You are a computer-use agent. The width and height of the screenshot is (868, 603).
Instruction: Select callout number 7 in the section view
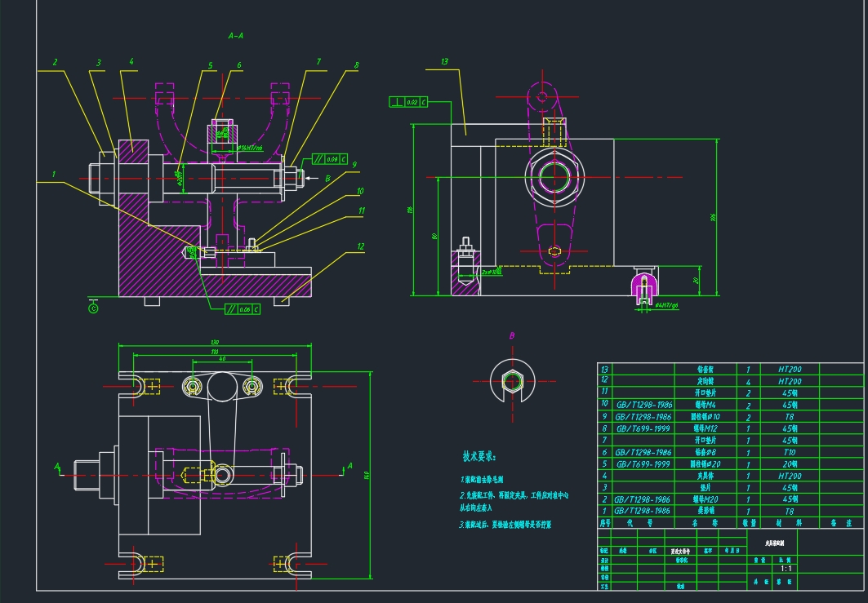pyautogui.click(x=318, y=62)
